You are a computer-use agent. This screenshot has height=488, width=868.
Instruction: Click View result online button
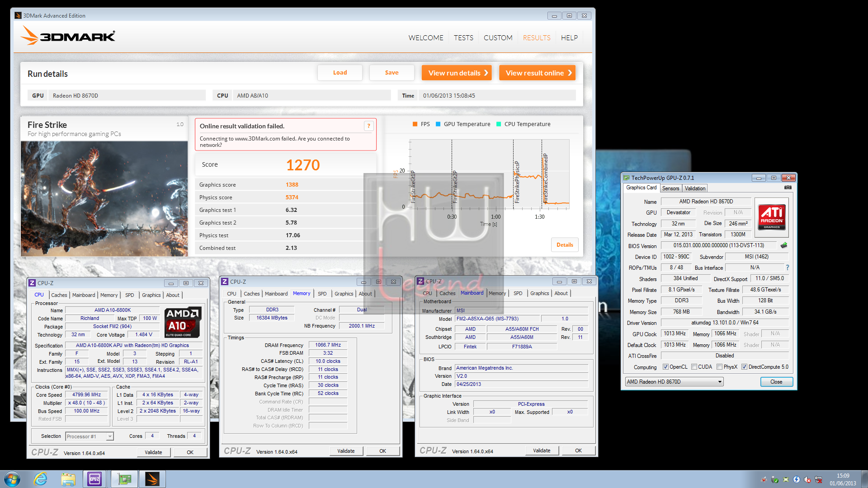click(537, 73)
